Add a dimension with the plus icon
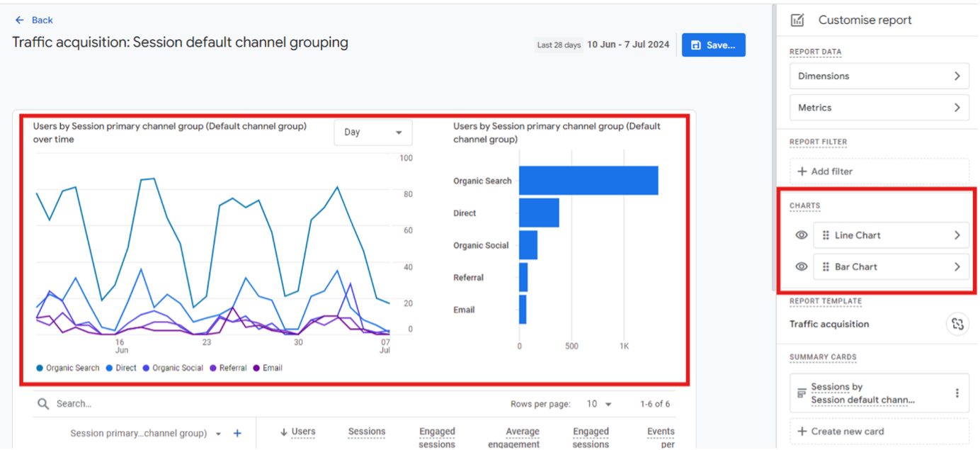Viewport: 980px width, 450px height. click(x=237, y=433)
